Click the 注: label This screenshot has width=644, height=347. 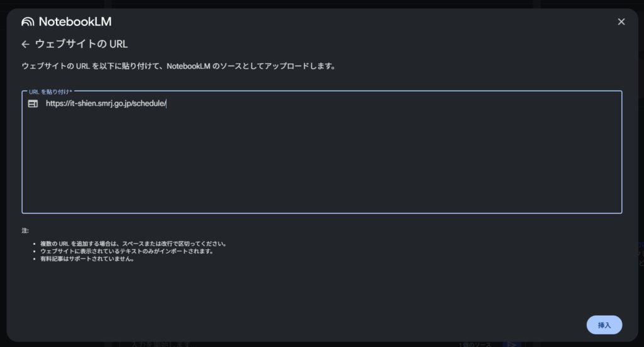pos(25,230)
